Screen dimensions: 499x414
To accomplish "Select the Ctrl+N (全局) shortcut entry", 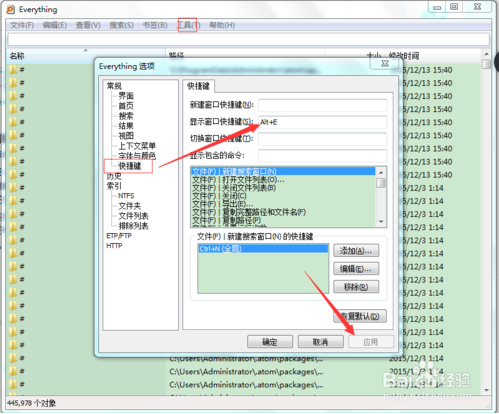I will point(263,249).
